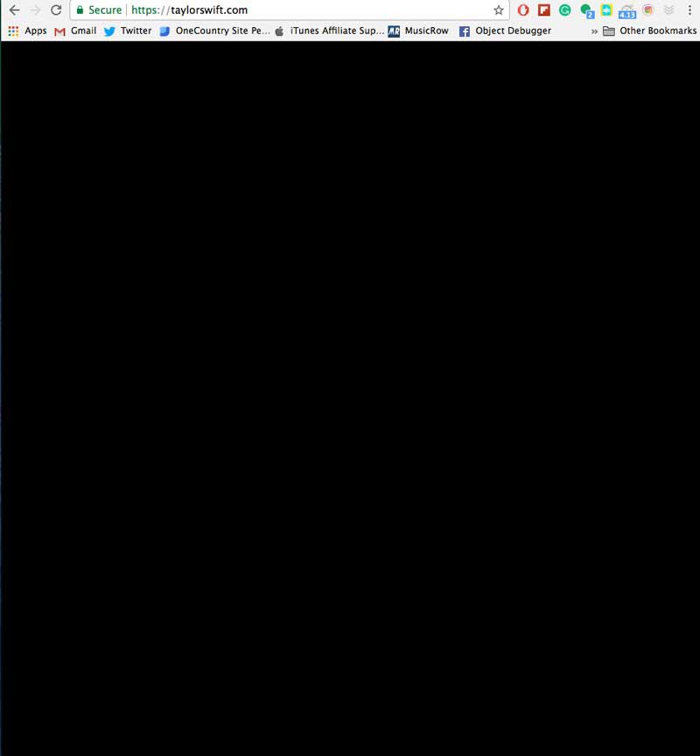Viewport: 700px width, 756px height.
Task: Click the yellow-bordered teal extension icon
Action: [x=606, y=10]
